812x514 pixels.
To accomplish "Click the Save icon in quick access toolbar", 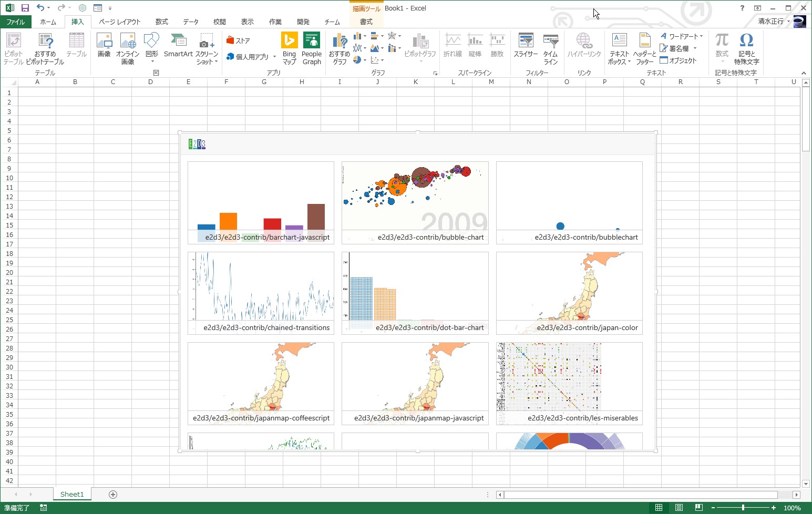I will click(x=25, y=8).
